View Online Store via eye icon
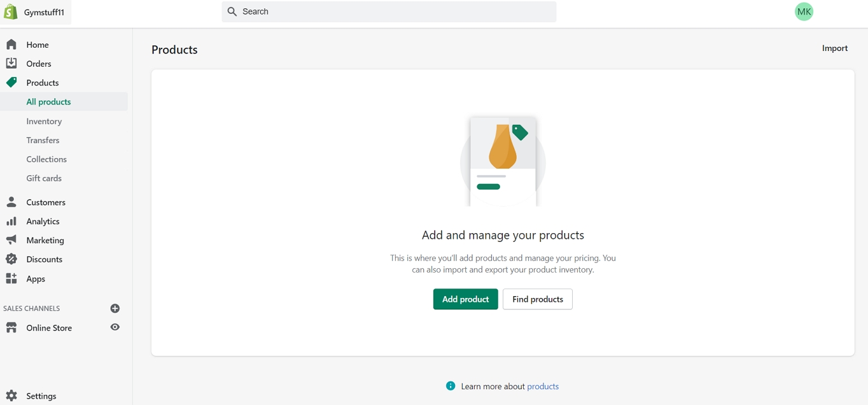 115,327
